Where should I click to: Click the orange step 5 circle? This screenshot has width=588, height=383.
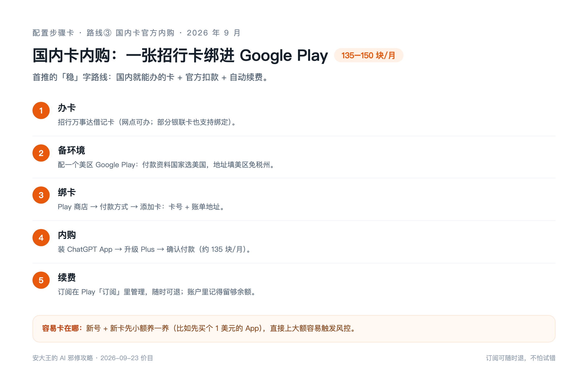[41, 280]
